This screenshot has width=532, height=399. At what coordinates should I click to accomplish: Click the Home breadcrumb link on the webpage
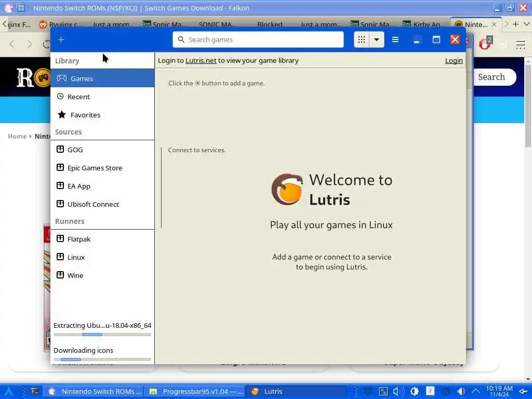point(17,137)
